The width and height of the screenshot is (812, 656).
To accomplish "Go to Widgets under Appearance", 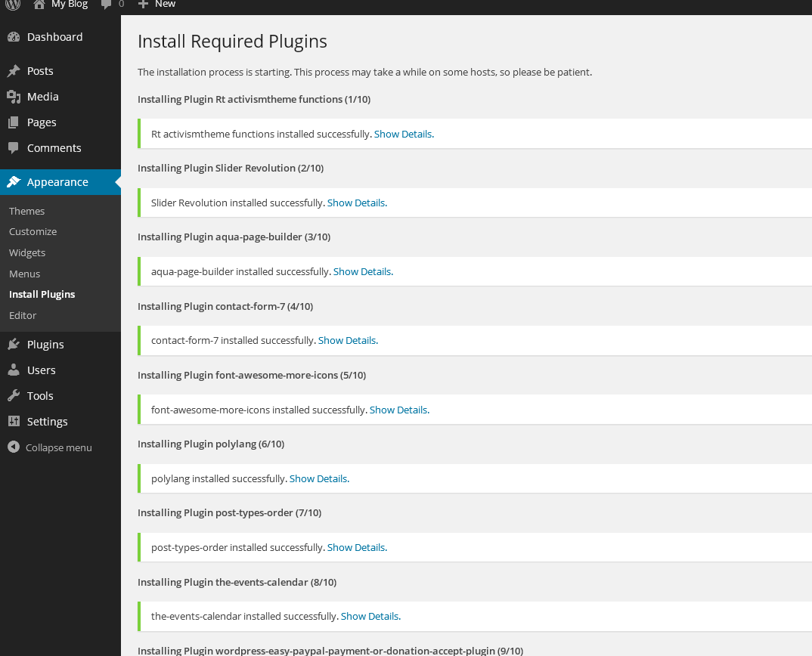I will point(27,253).
